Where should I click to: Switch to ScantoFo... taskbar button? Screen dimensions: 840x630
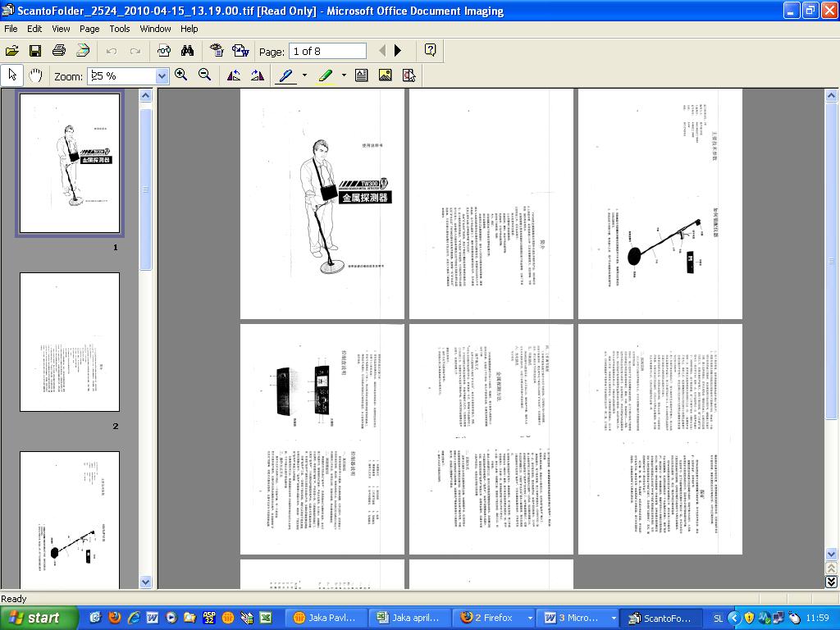(660, 619)
